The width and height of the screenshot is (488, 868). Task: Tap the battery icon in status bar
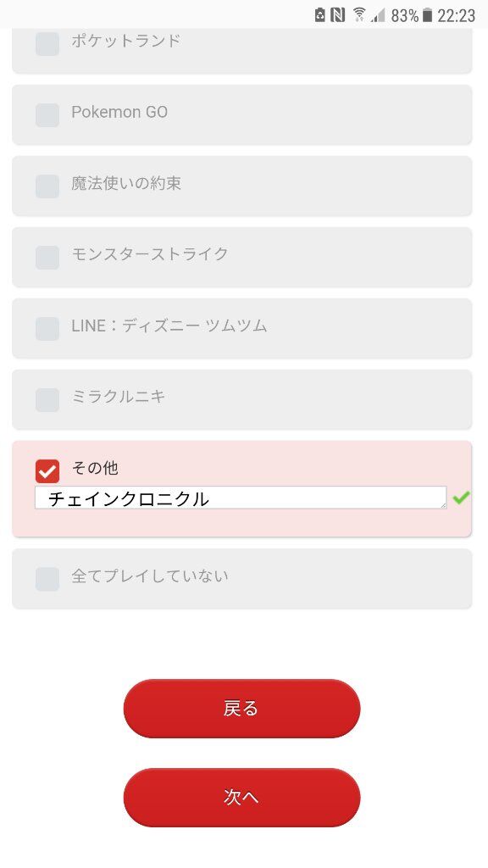pyautogui.click(x=427, y=15)
